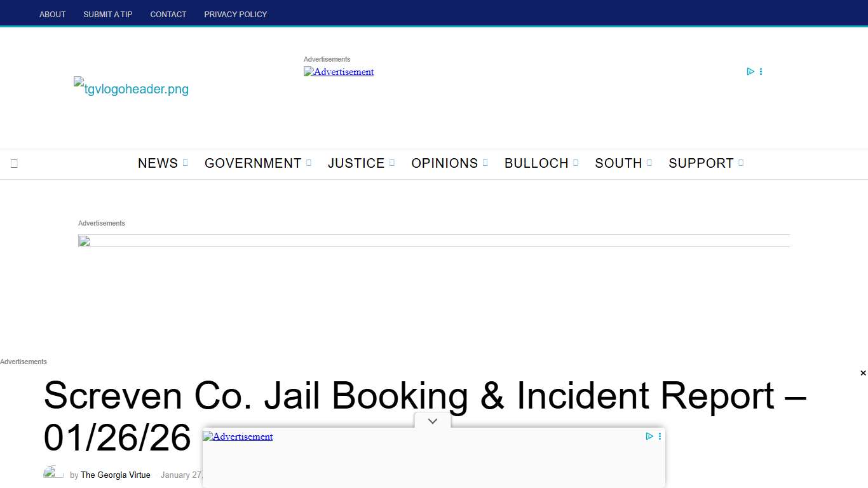Expand the NEWS dropdown arrow
The width and height of the screenshot is (868, 488).
click(x=185, y=163)
